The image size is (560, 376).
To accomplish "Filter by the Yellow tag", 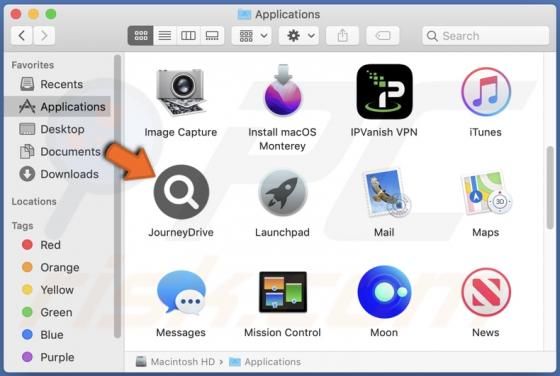I will pos(57,290).
